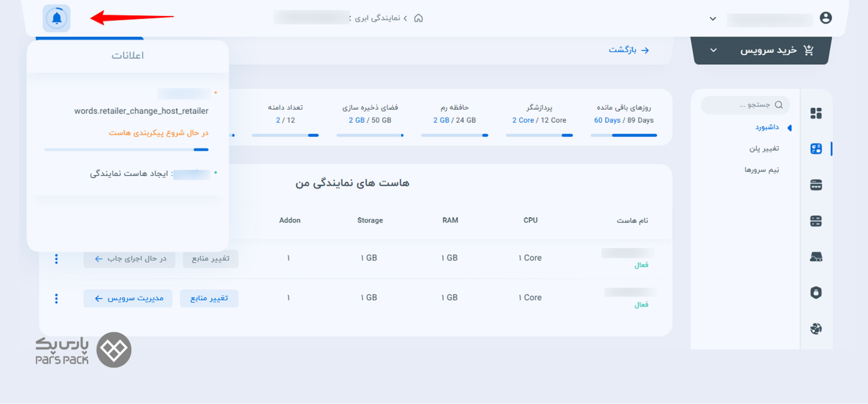Screen dimensions: 868x404
Task: Click the cloud storage drive sidebar icon
Action: [816, 257]
